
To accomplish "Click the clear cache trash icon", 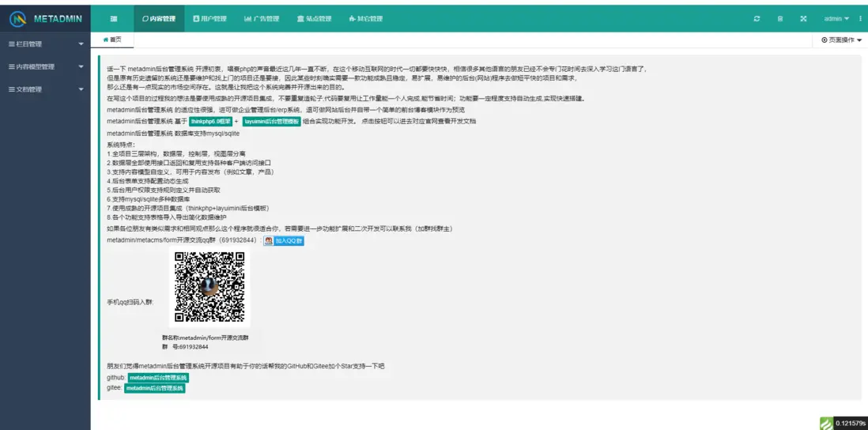I will [780, 19].
